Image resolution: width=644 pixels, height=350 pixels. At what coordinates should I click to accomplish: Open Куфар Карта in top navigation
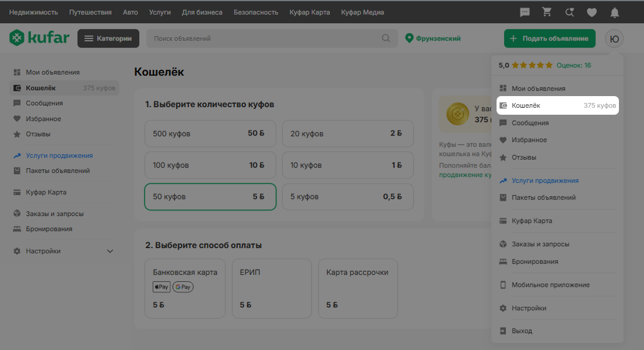309,12
